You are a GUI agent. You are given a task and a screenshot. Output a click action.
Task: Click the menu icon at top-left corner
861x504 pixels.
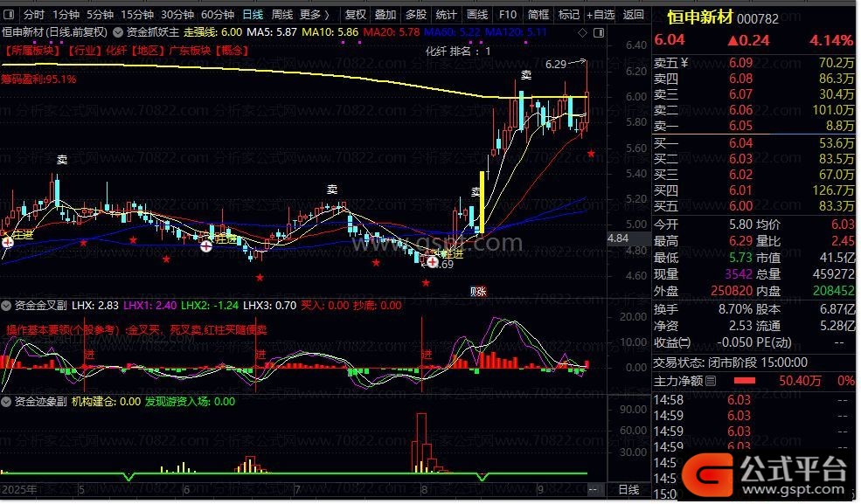pyautogui.click(x=9, y=14)
